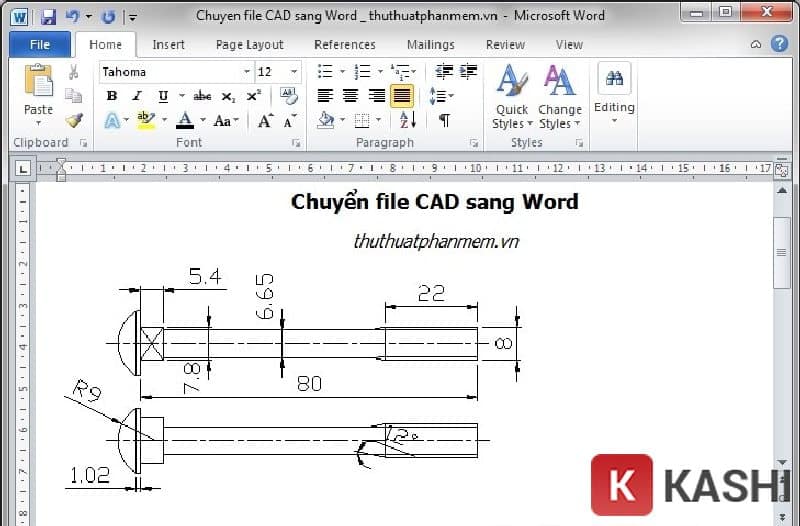Click the tab selector L box
The height and width of the screenshot is (526, 800).
[22, 169]
